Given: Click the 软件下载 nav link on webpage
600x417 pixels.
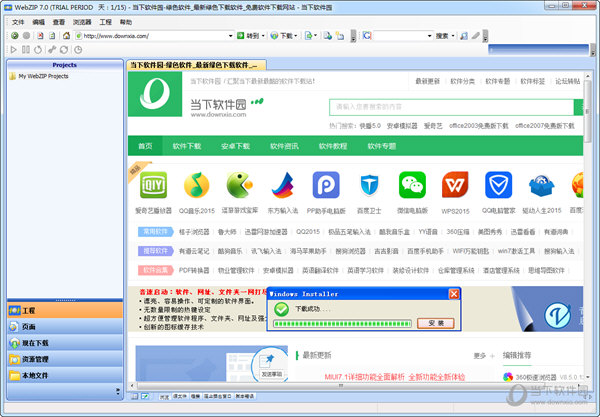Looking at the screenshot, I should [x=187, y=146].
